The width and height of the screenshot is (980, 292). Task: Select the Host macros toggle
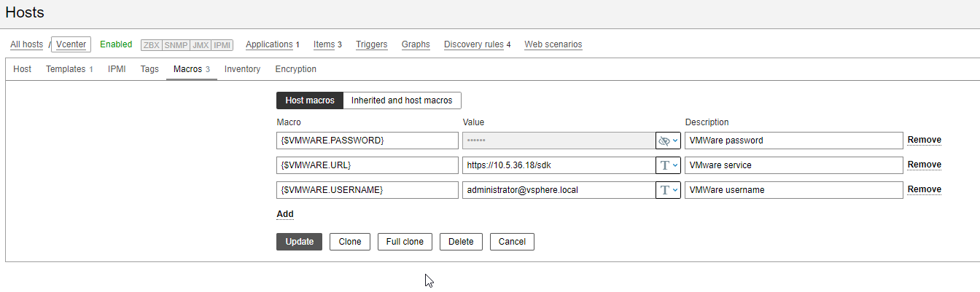coord(310,100)
